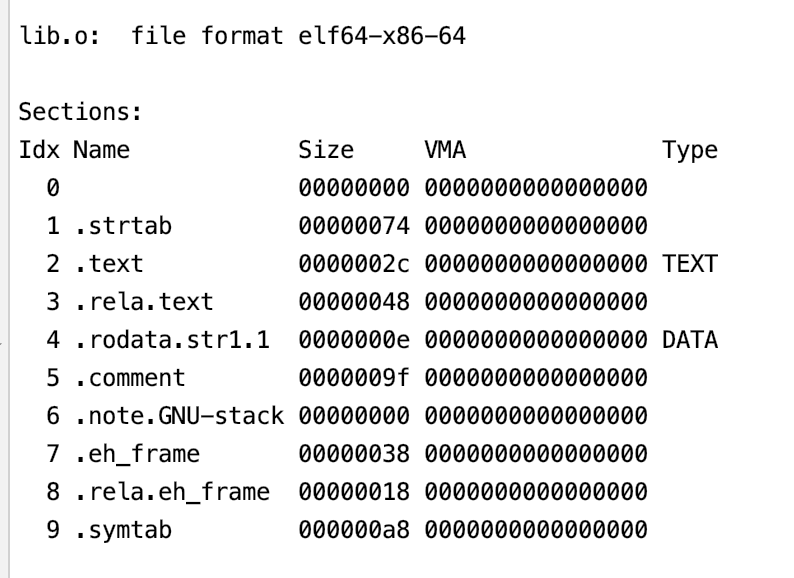Click the .eh_frame section name in row 7
This screenshot has height=578, width=794.
point(135,455)
